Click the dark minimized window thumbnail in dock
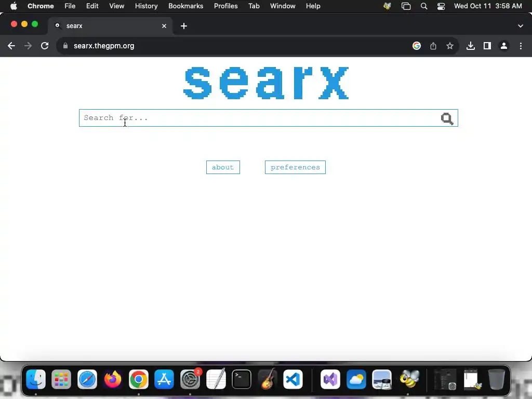532x399 pixels. tap(445, 379)
